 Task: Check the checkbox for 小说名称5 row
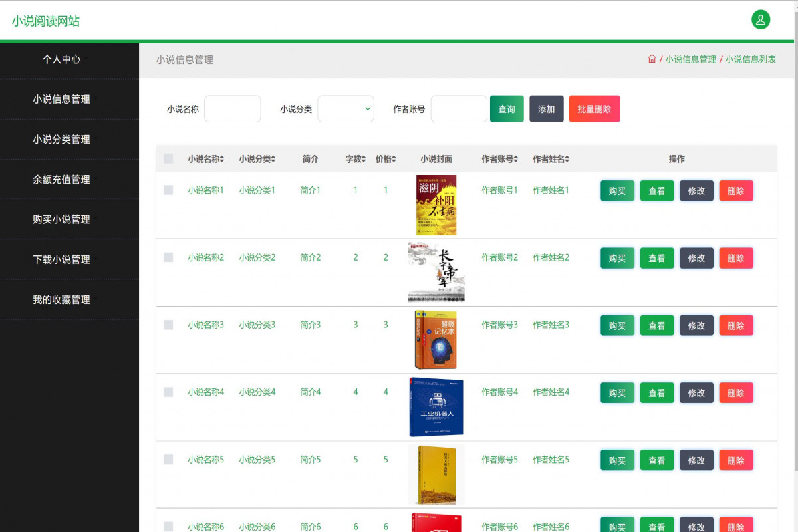[x=168, y=460]
